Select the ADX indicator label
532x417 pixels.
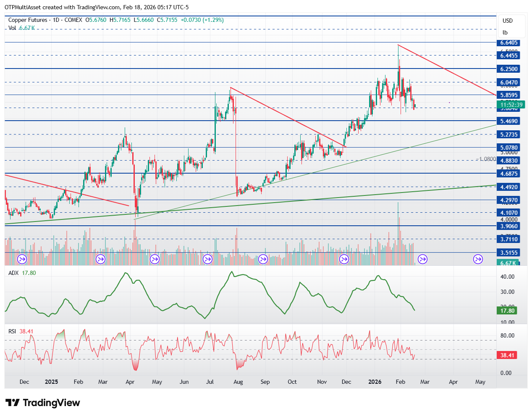click(13, 273)
